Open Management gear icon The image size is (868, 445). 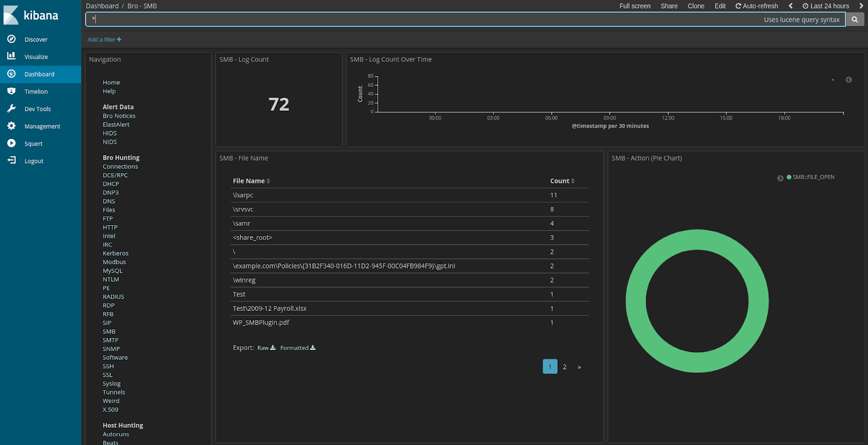11,126
